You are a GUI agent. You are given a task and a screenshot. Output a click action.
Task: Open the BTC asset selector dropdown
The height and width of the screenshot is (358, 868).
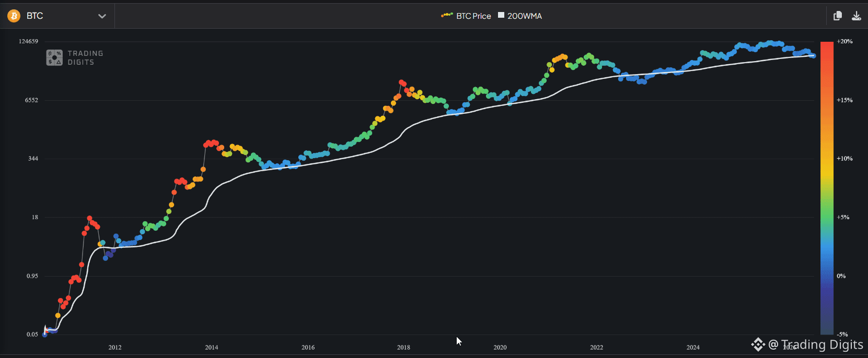[x=57, y=16]
